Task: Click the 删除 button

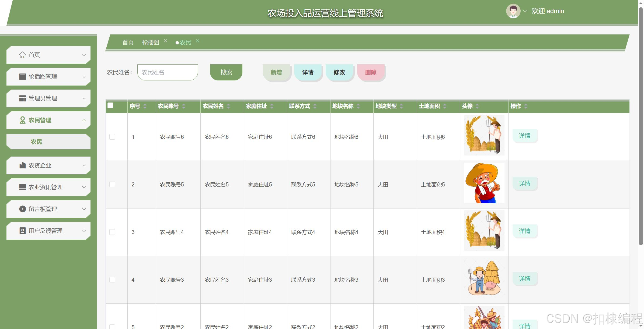Action: [371, 72]
